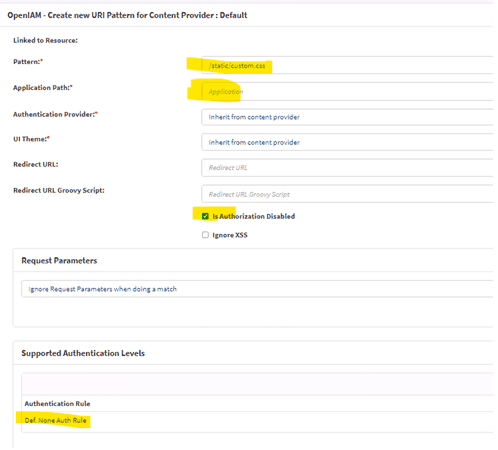The height and width of the screenshot is (450, 498).
Task: Enable the Ignore XSS checkbox
Action: [x=205, y=235]
